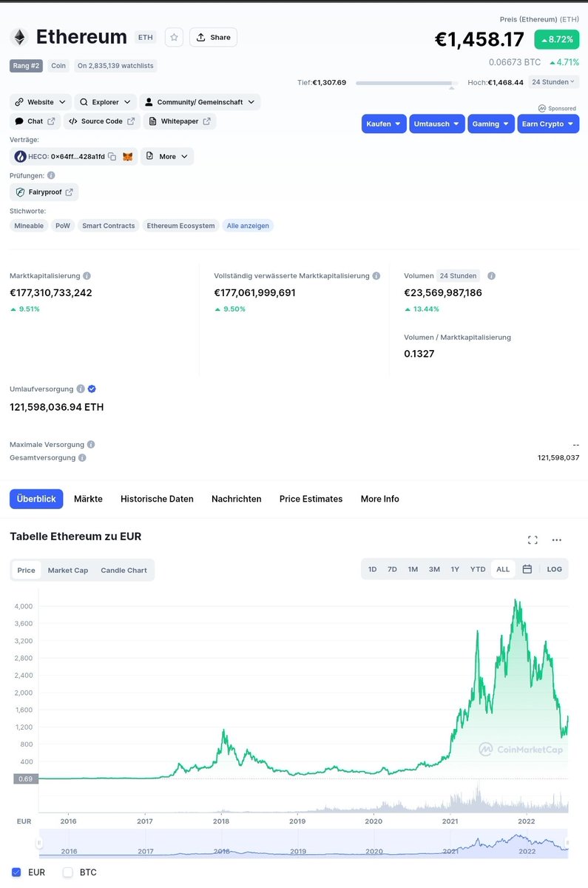Viewport: 588px width, 888px height.
Task: Enable the BTC checkbox
Action: [68, 872]
